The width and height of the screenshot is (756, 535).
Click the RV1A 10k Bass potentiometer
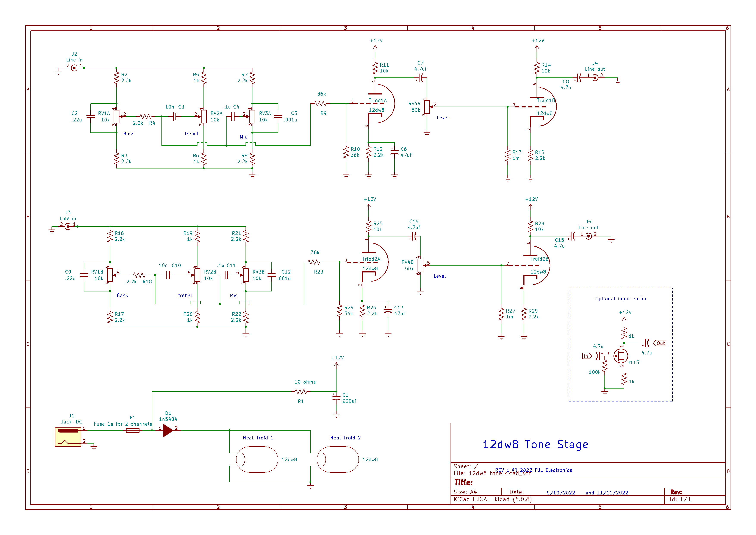coord(116,116)
